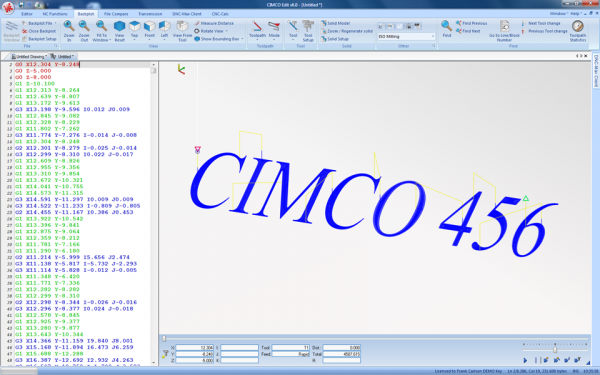
Task: Click the Print icon in quick access toolbar
Action: (x=39, y=5)
